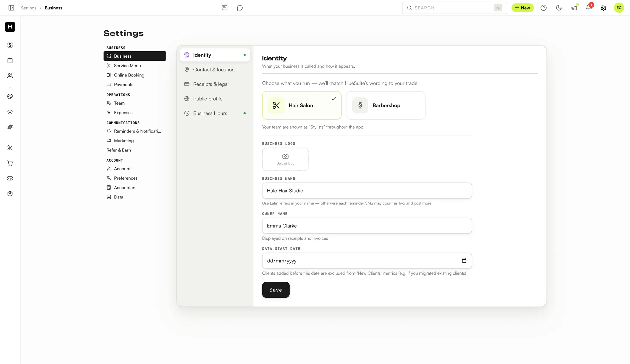This screenshot has width=630, height=364.
Task: Open the Contact & location tab
Action: (x=215, y=70)
